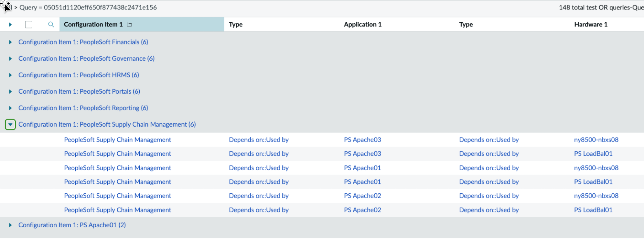Open group link PeopleSoft Portals (6)
The width and height of the screenshot is (644, 239).
(79, 92)
